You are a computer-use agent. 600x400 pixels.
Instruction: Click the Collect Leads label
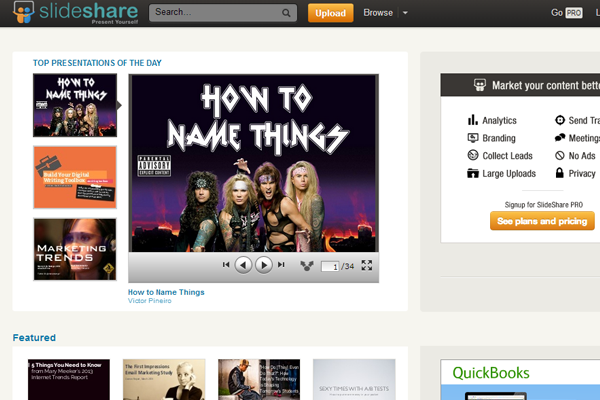[507, 156]
